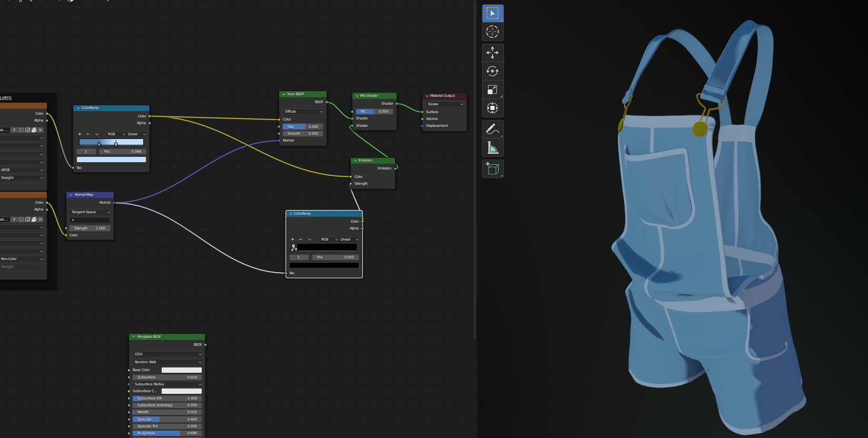Screen dimensions: 868x438
Task: Click the Roughness slider in Principled BSDF
Action: (167, 433)
